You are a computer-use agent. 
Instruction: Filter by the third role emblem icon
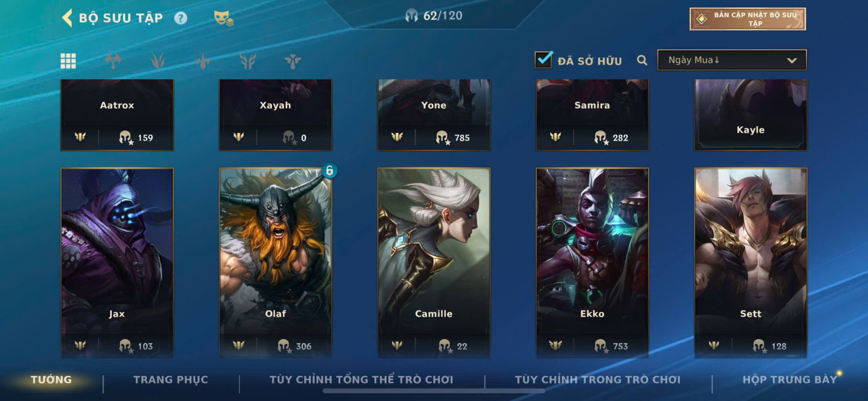pos(203,61)
